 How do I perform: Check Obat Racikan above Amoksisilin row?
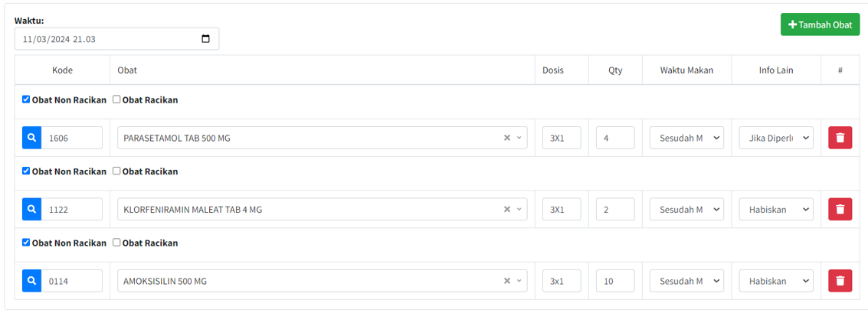point(116,243)
